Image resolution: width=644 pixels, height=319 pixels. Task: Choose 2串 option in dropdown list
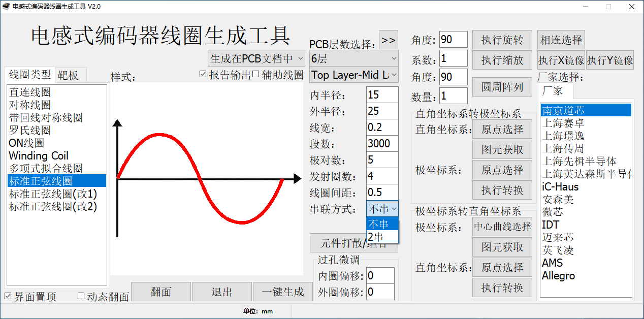[x=382, y=236]
